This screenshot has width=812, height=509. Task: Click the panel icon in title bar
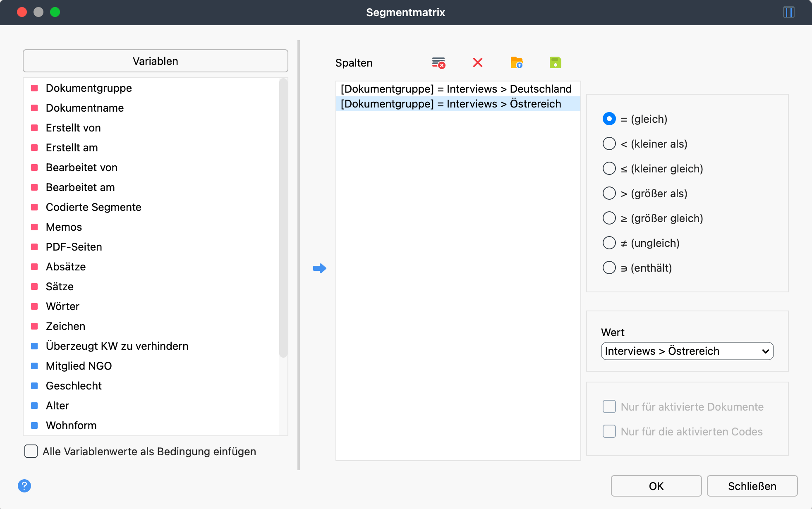coord(788,12)
